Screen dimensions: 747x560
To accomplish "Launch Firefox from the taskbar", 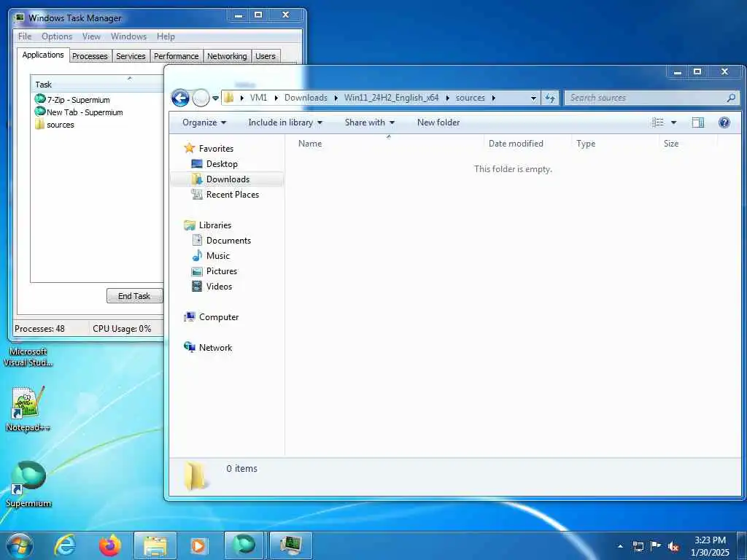I will 110,545.
